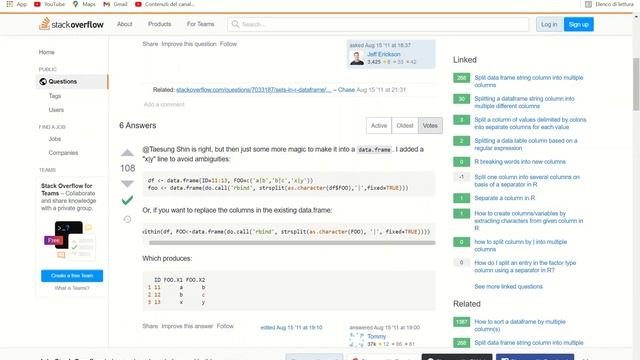The width and height of the screenshot is (640, 360).
Task: Sort answers by Votes
Action: coord(430,126)
